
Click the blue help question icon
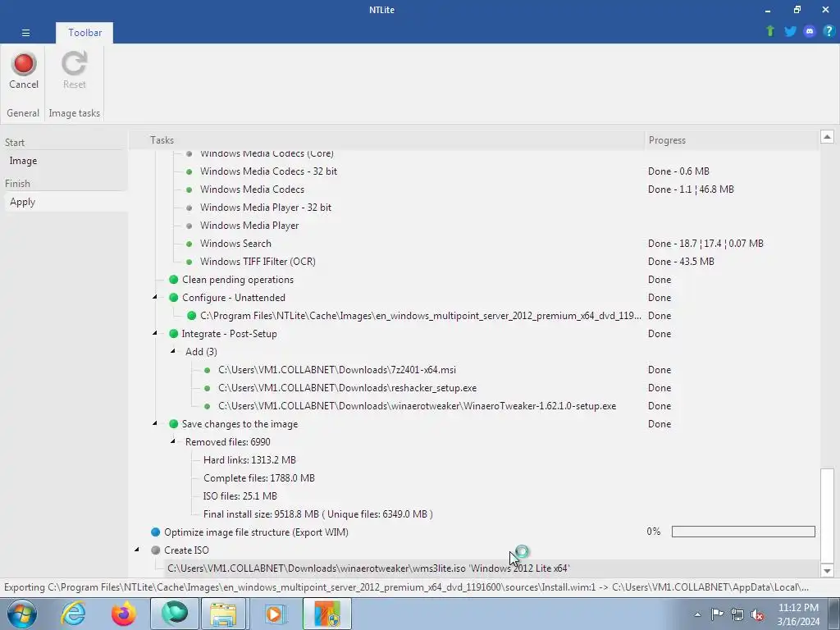pyautogui.click(x=829, y=31)
